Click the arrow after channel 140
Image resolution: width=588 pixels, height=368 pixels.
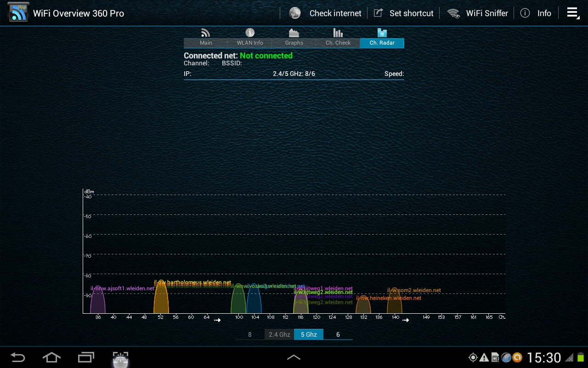pos(406,320)
